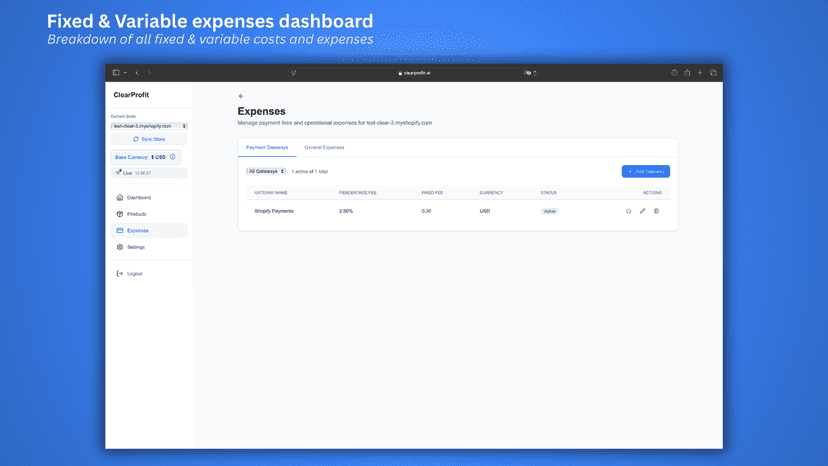Open Expenses in the sidebar

(x=149, y=230)
